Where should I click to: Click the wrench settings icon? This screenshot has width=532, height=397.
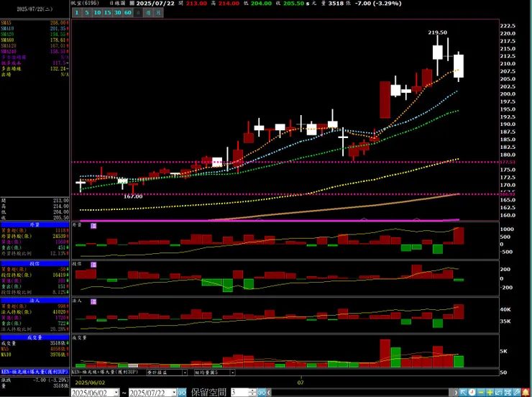tap(516, 392)
